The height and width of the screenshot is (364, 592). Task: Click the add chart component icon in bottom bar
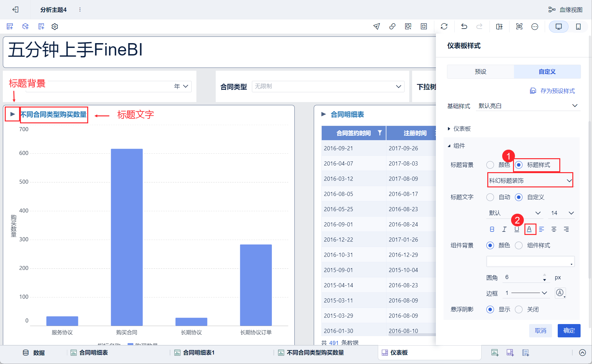coord(495,353)
